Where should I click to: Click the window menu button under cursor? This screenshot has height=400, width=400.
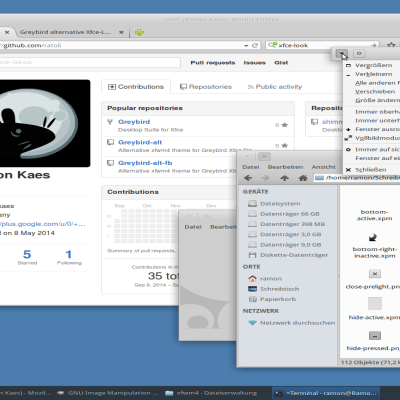pyautogui.click(x=342, y=53)
